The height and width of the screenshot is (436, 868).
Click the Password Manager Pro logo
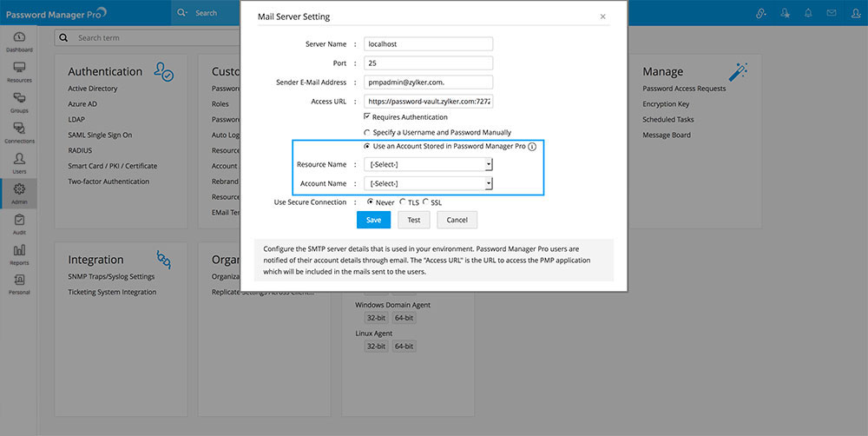pyautogui.click(x=56, y=14)
